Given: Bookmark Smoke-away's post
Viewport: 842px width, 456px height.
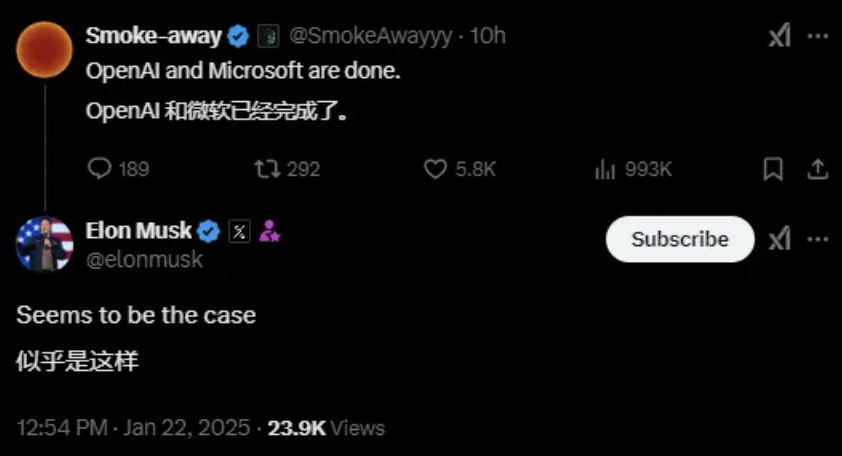Looking at the screenshot, I should click(773, 169).
